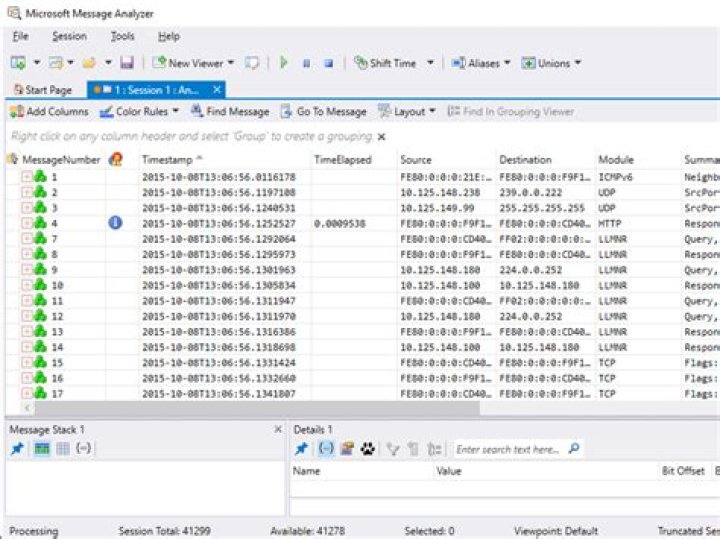
Task: Click the info diagnosis icon on row 4
Action: click(x=115, y=223)
